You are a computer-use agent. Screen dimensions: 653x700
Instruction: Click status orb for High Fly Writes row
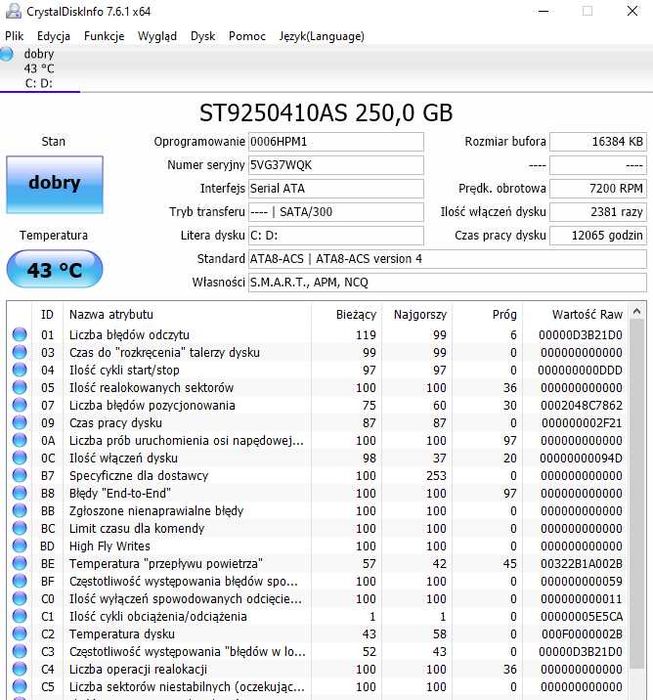pos(19,546)
